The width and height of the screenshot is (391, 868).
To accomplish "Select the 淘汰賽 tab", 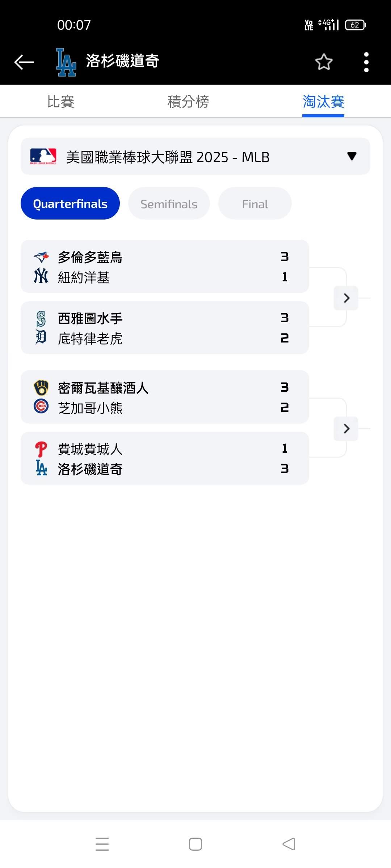I will 323,102.
